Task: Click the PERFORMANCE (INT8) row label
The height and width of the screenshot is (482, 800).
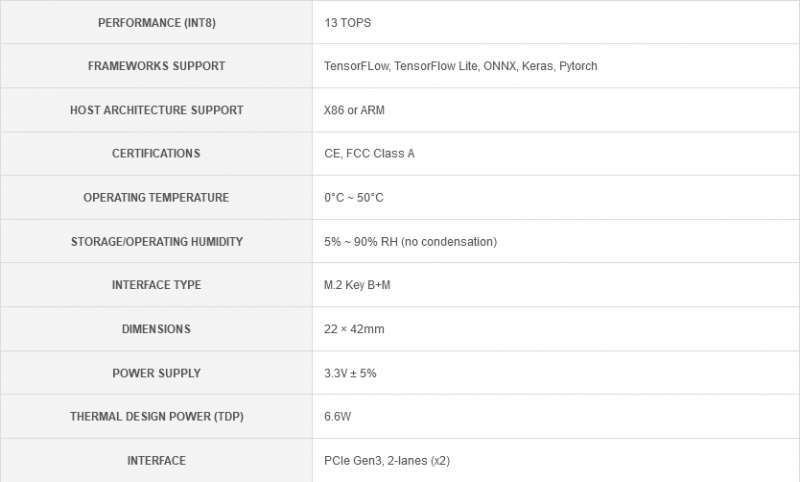Action: (156, 22)
